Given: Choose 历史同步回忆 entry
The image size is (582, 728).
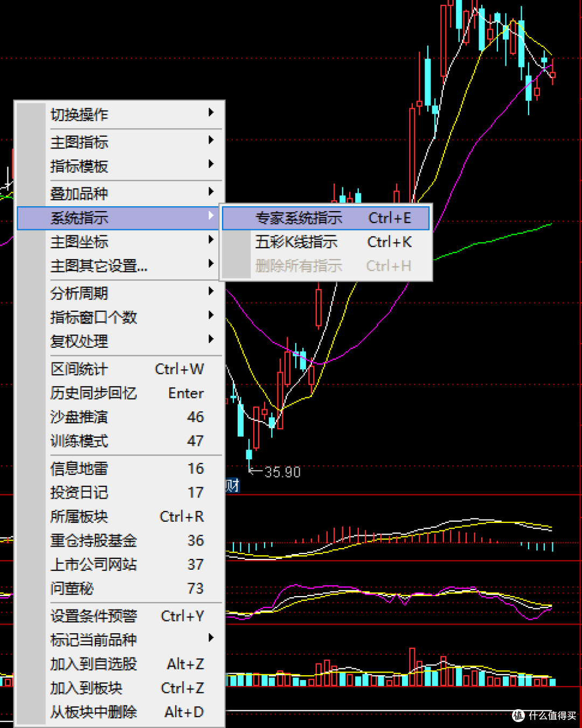Looking at the screenshot, I should [x=120, y=393].
